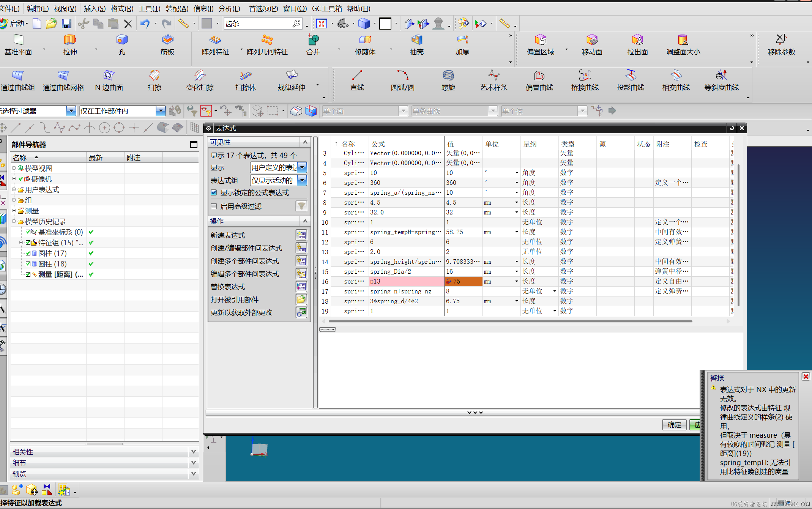The width and height of the screenshot is (812, 509).
Task: Click the advanced filter funnel icon
Action: [301, 206]
